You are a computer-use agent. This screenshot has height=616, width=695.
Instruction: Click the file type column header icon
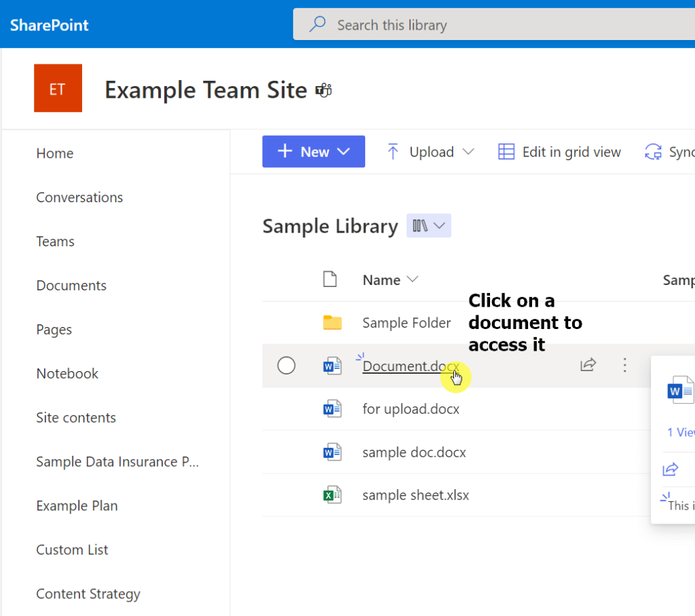[x=330, y=280]
